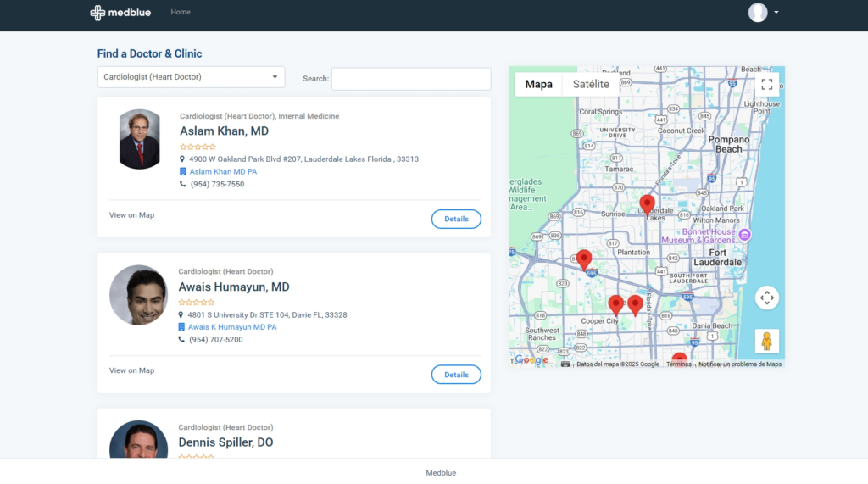
Task: Click Aslam Khan's profile photo
Action: (x=139, y=139)
